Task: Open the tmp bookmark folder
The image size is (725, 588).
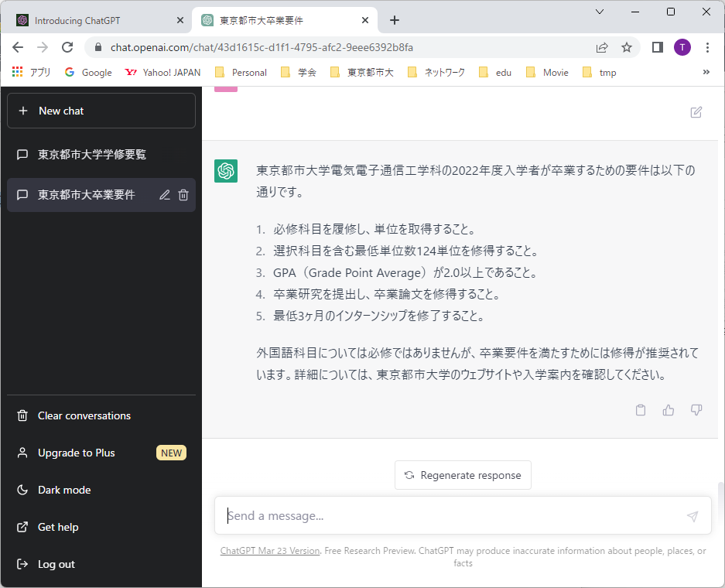Action: [599, 72]
